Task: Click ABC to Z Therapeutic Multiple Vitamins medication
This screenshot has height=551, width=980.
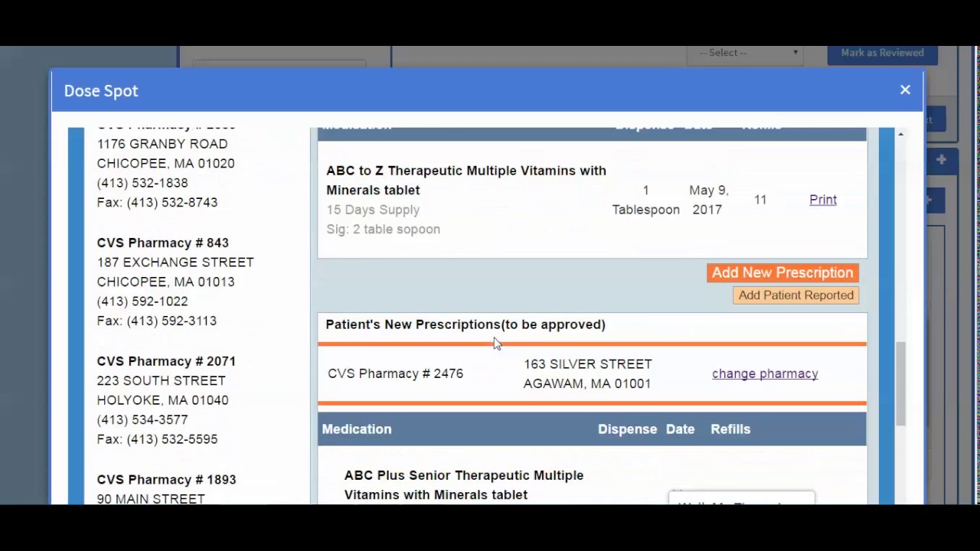Action: (x=465, y=181)
